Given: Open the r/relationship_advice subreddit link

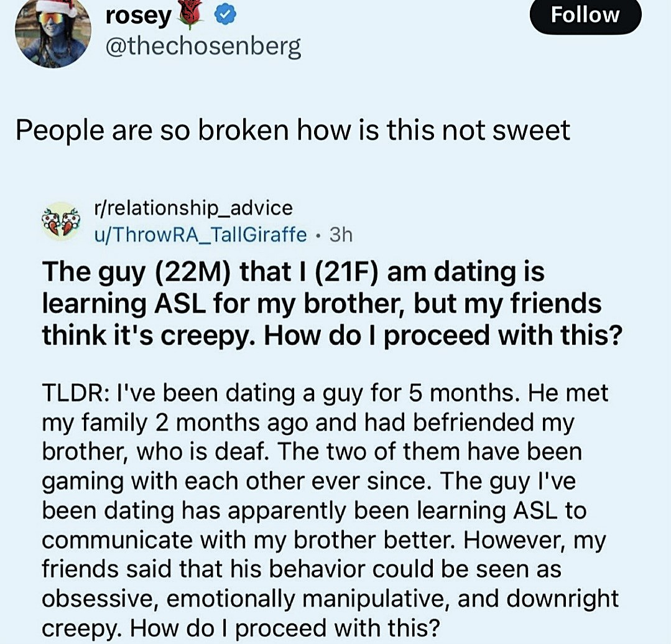Looking at the screenshot, I should point(192,207).
